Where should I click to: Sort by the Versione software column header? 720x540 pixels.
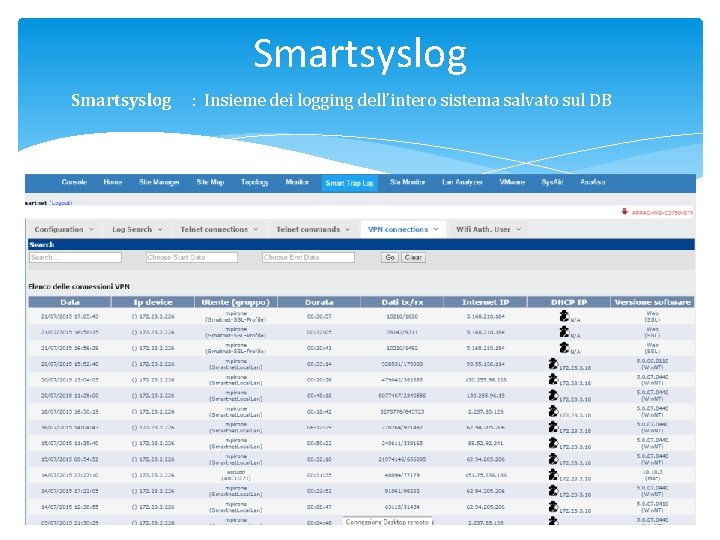652,302
